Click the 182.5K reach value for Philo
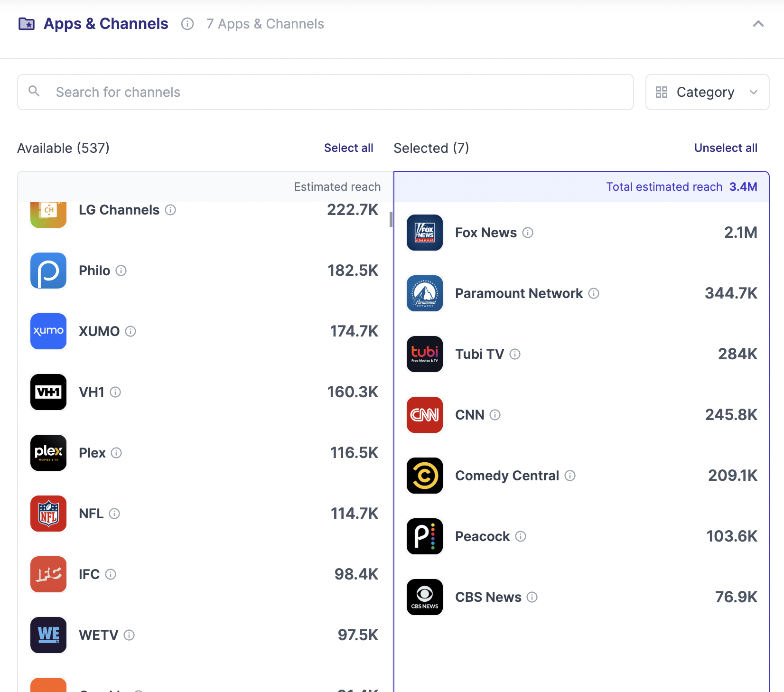Viewport: 784px width, 692px height. tap(353, 271)
